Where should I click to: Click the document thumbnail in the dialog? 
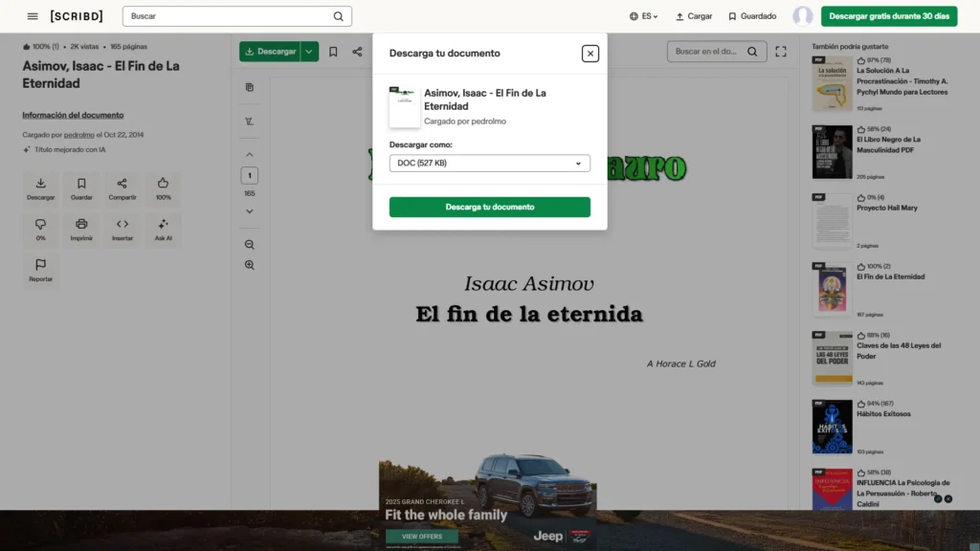click(405, 107)
